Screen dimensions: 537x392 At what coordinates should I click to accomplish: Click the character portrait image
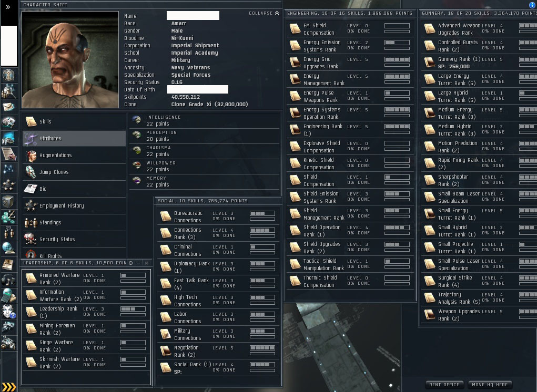pyautogui.click(x=70, y=59)
